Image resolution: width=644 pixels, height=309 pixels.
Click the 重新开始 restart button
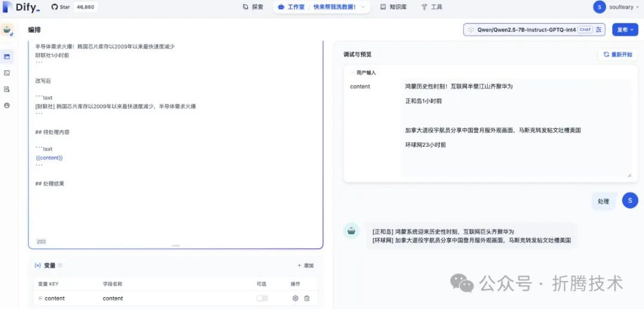[618, 54]
